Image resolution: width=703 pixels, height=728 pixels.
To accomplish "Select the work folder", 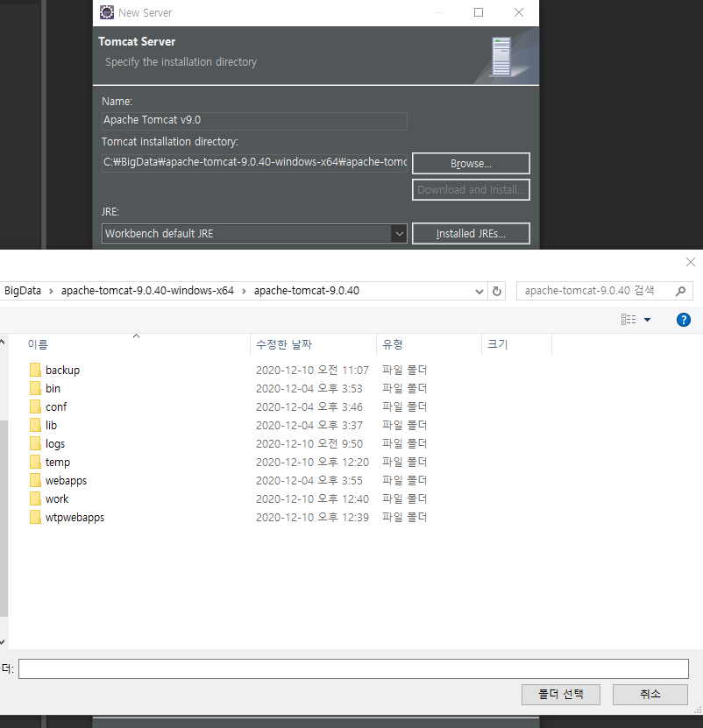I will tap(57, 499).
